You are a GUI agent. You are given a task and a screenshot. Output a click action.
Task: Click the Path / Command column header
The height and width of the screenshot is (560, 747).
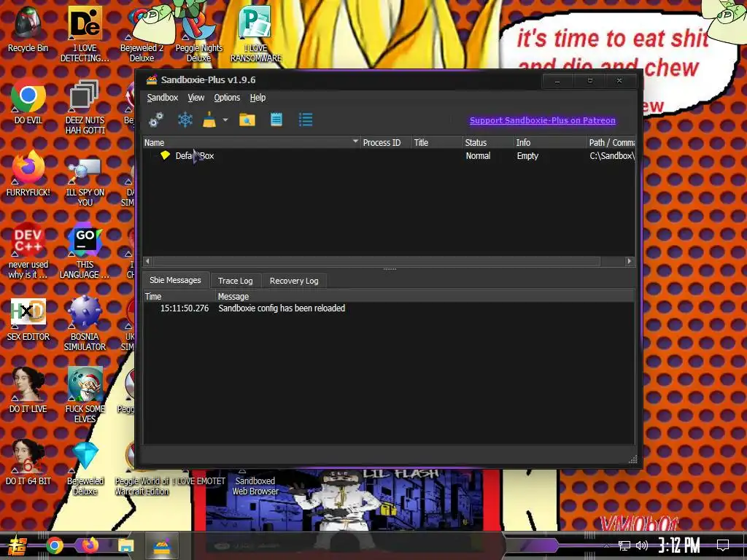611,142
